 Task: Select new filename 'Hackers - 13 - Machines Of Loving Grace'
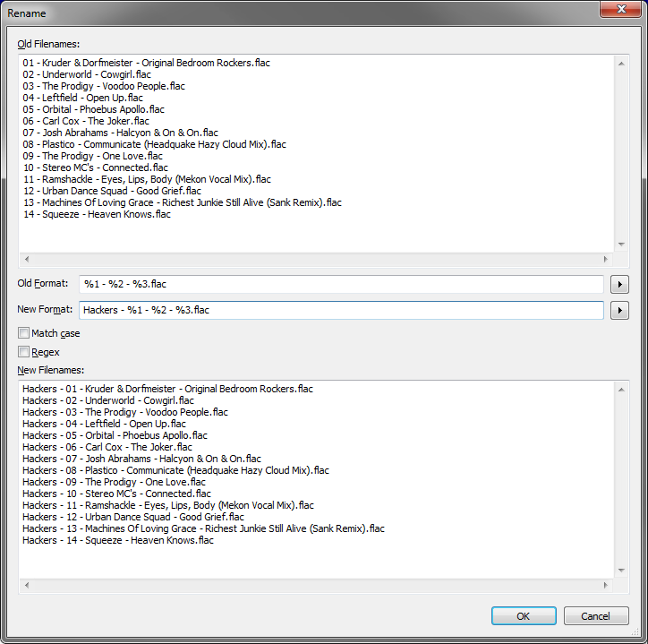pos(204,528)
